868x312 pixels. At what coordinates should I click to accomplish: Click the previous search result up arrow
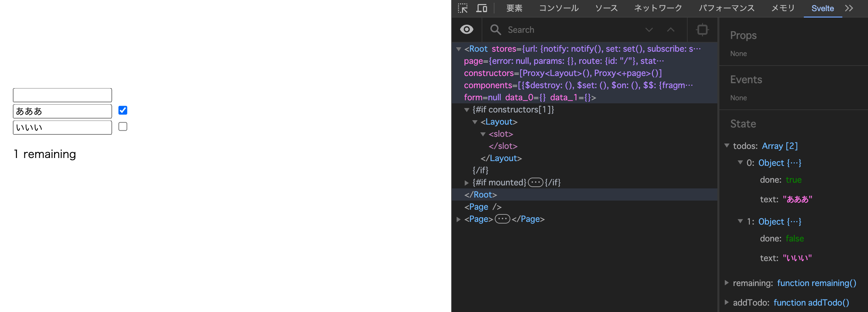[670, 30]
